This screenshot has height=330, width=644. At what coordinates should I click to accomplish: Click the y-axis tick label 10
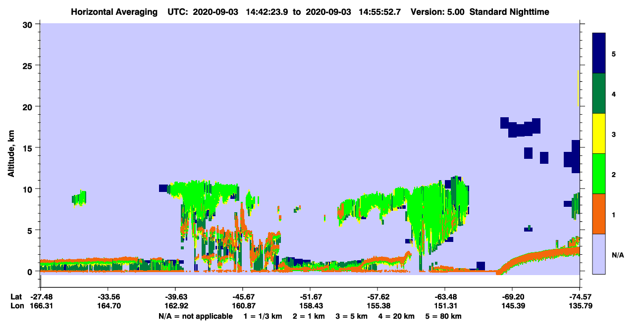[x=29, y=189]
